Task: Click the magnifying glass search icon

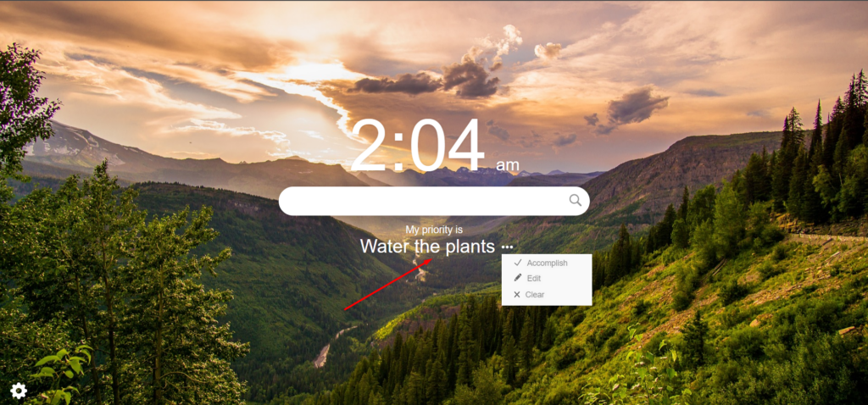Action: pyautogui.click(x=576, y=200)
